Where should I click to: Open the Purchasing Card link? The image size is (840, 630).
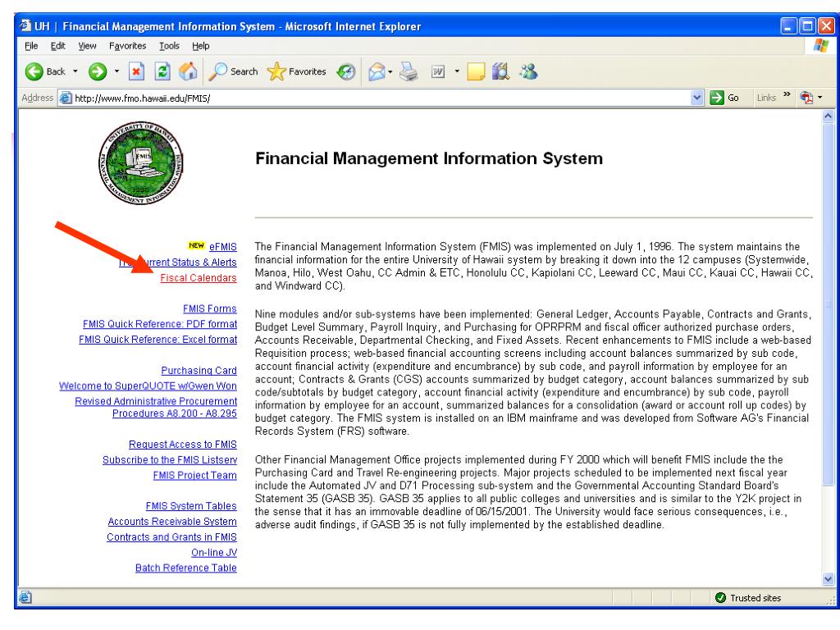tap(199, 371)
